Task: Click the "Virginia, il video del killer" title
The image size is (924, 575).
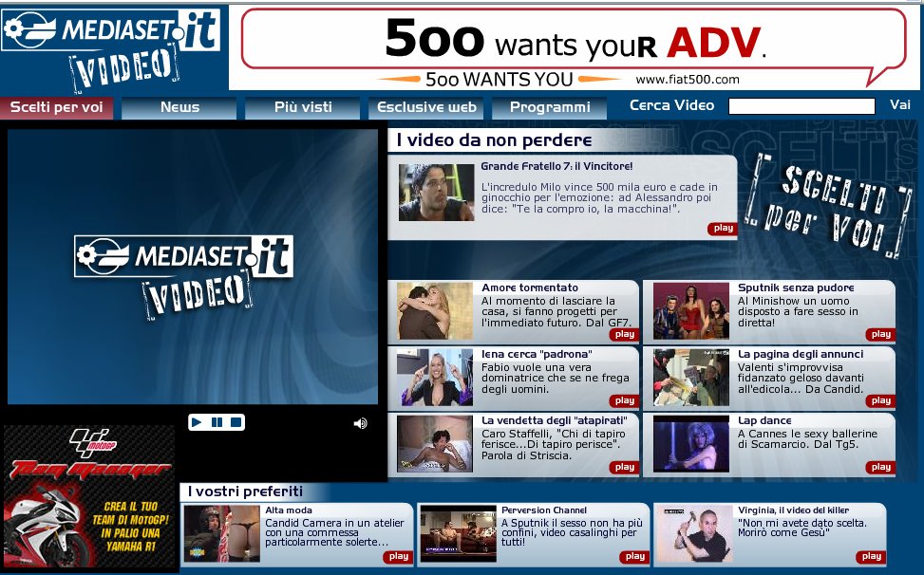Action: pos(794,510)
